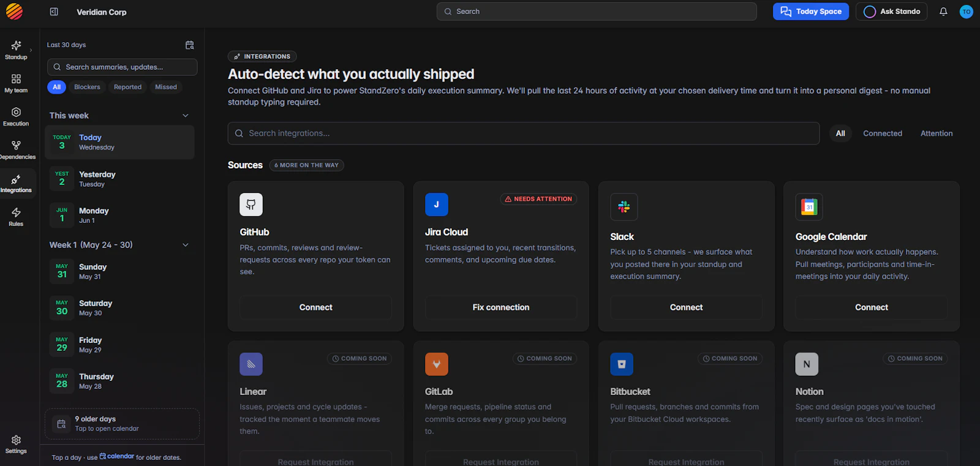Select the Reported filter chip
Screen dimensions: 980x466
point(127,87)
